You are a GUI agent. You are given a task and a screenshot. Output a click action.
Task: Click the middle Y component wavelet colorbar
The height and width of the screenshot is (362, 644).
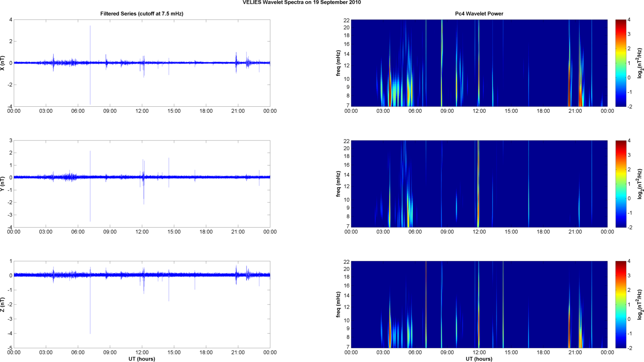click(x=621, y=184)
